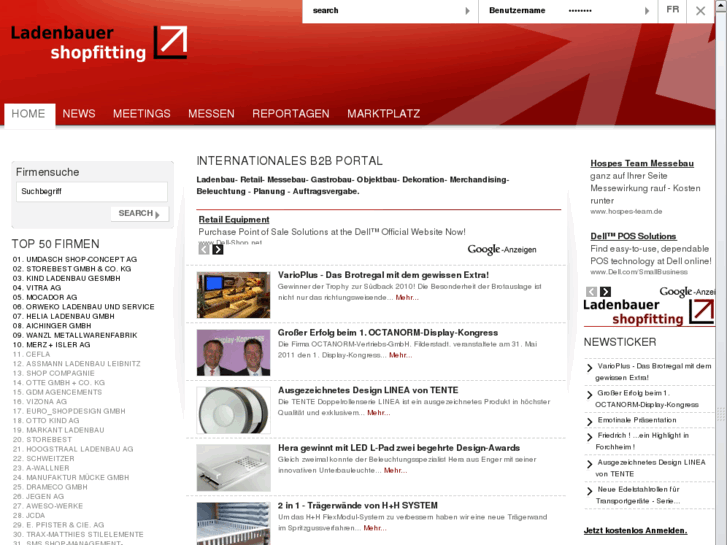Screen dimensions: 727x545
Task: Click the search submit arrow in top bar
Action: click(x=467, y=11)
